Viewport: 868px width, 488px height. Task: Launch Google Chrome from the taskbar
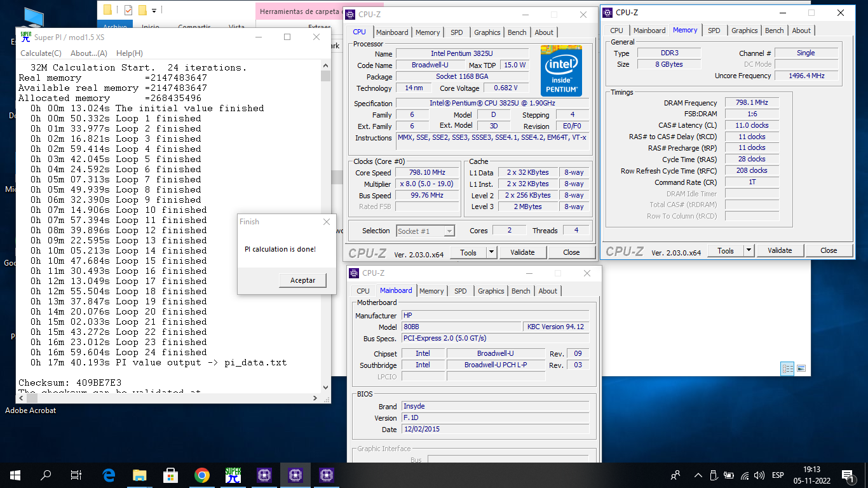[202, 475]
